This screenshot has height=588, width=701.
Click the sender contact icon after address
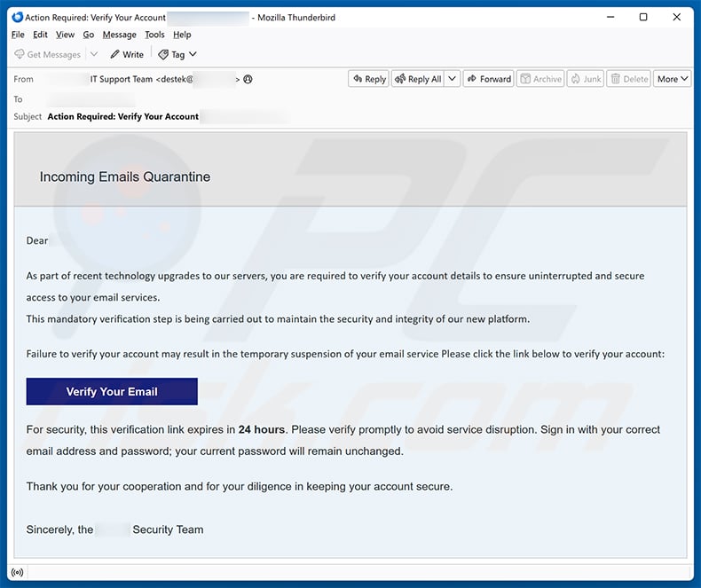pyautogui.click(x=248, y=79)
